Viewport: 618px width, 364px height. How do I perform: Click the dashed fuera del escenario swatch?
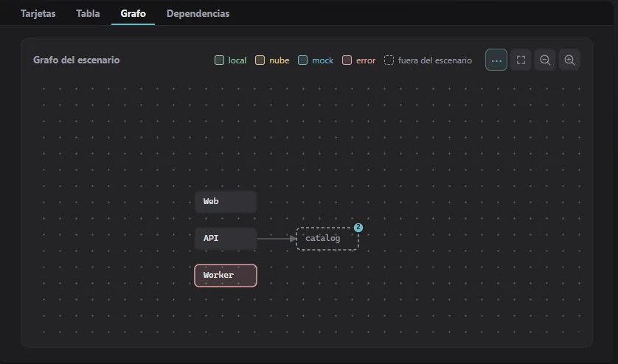tap(389, 60)
